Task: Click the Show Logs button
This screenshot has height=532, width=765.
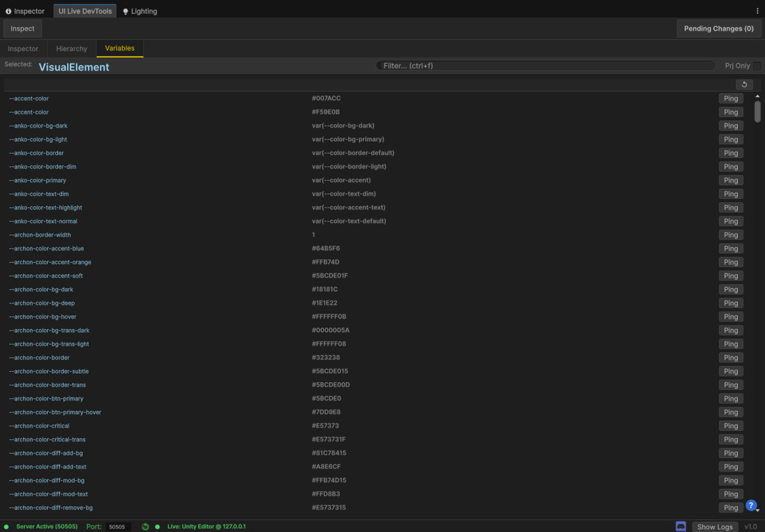Action: (714, 527)
